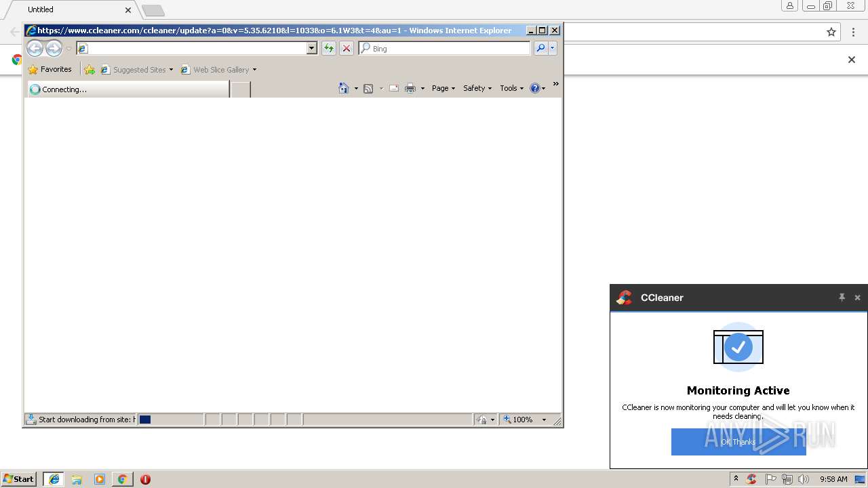Click OK Thanks in CCleaner popup
868x488 pixels.
[x=738, y=442]
